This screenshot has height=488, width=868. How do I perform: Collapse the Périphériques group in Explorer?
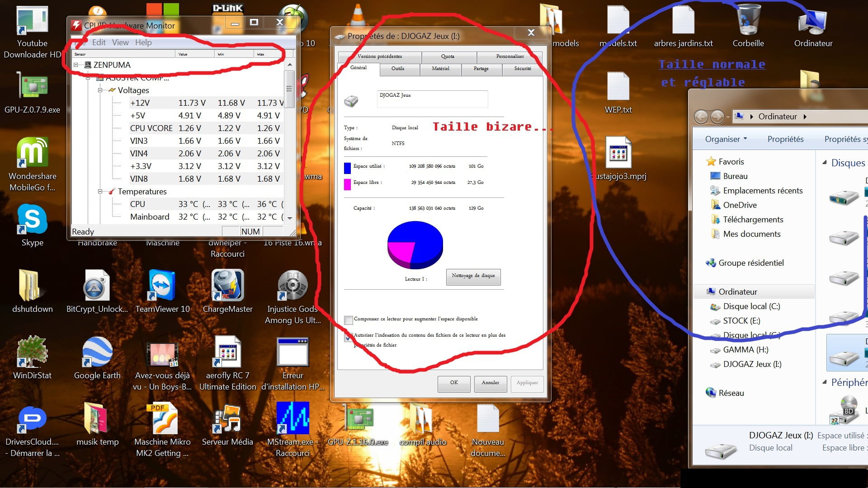(x=824, y=382)
